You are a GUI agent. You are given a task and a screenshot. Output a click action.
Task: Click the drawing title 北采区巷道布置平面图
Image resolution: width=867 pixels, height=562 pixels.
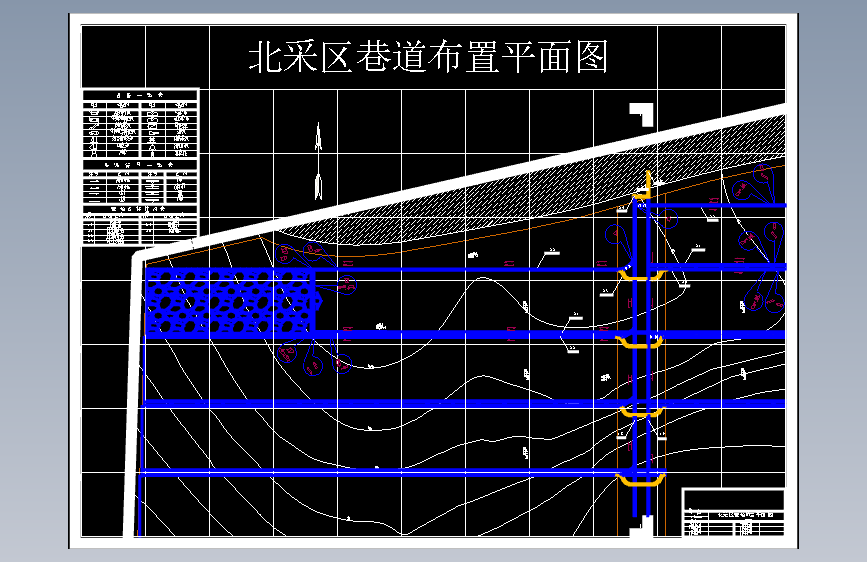pos(429,56)
